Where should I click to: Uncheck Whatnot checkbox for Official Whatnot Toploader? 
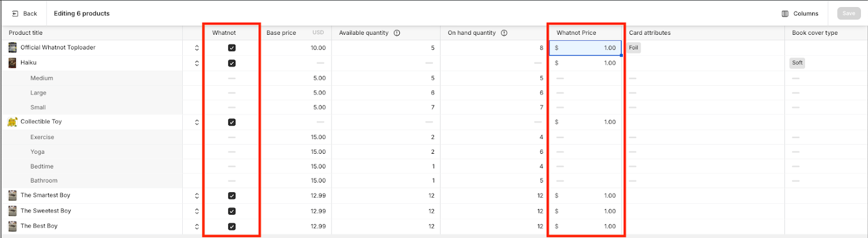point(232,48)
